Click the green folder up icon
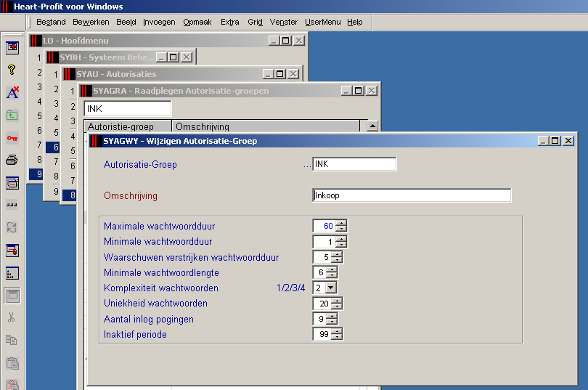The image size is (588, 390). click(12, 115)
